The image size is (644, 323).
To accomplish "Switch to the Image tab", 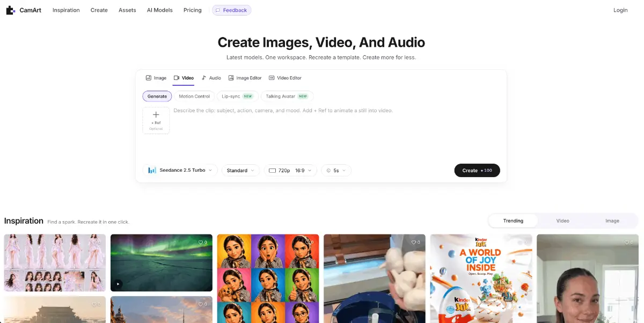I will (156, 78).
